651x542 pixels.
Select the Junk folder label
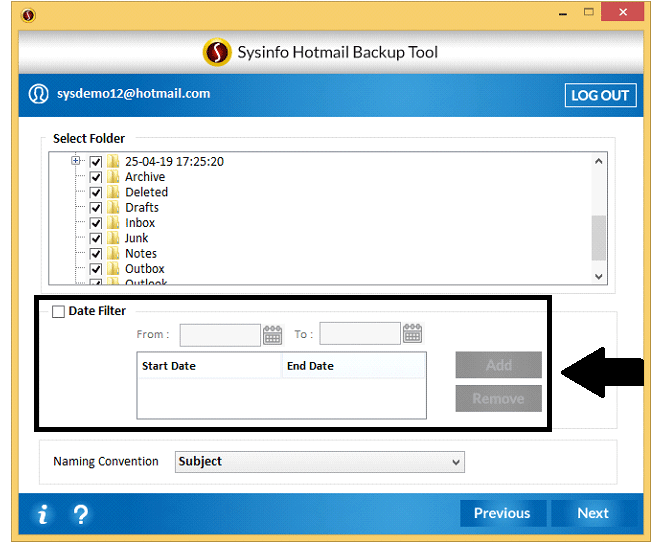137,238
